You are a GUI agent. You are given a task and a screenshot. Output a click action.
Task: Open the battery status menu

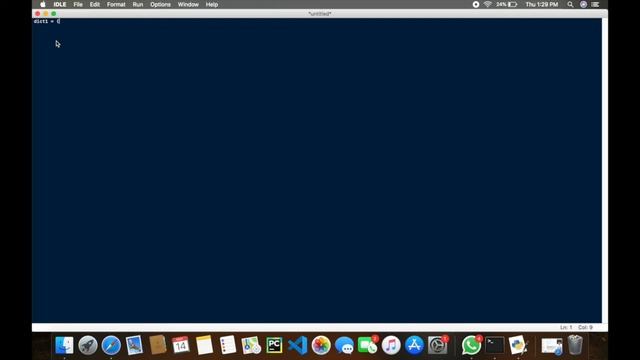coord(507,4)
